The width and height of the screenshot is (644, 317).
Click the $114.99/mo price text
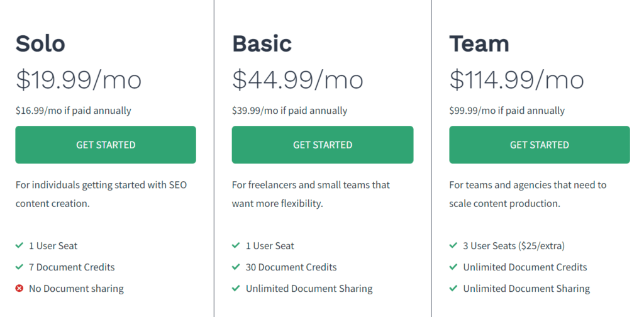[x=516, y=80]
